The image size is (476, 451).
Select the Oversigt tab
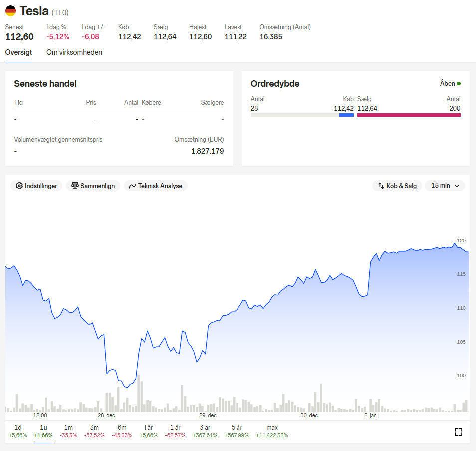point(18,52)
